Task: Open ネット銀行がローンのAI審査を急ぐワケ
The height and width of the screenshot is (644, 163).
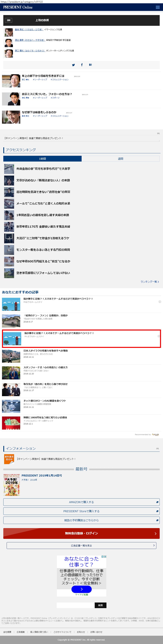Action: [x=45, y=401]
